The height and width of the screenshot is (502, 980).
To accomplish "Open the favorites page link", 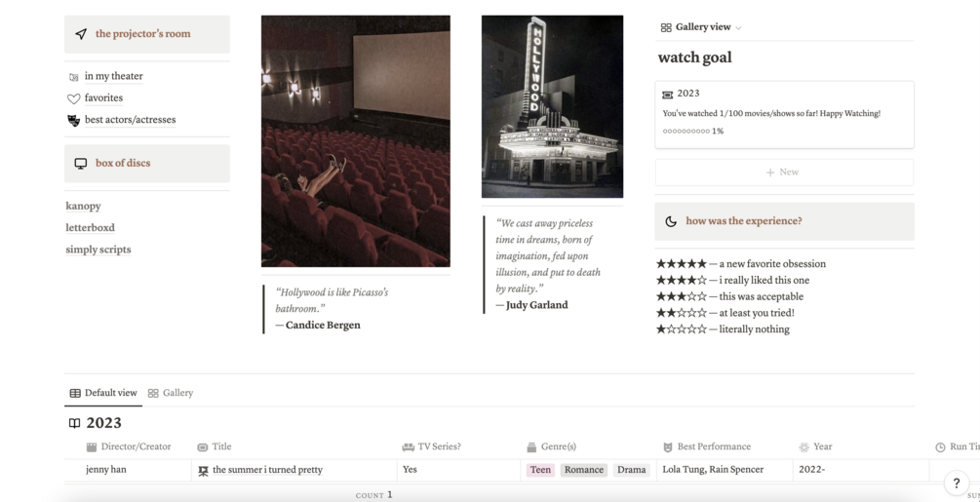I will click(x=103, y=98).
